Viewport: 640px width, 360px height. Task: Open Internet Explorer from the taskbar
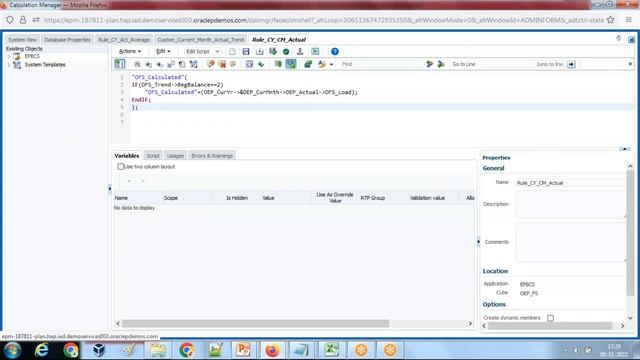(42, 350)
